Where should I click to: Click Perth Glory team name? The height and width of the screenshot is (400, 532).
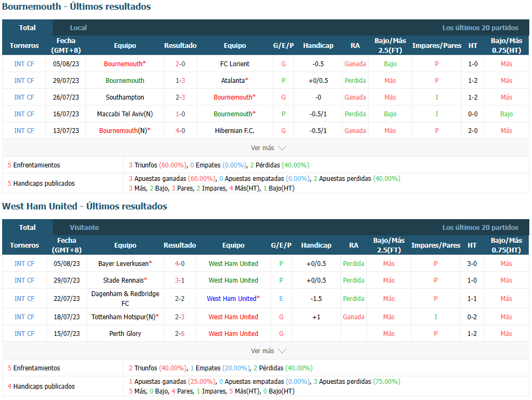(x=125, y=333)
